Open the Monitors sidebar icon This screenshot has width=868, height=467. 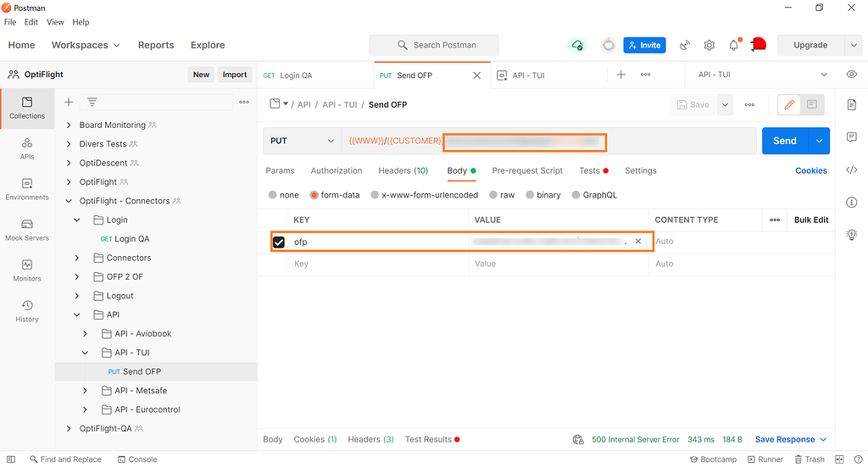27,270
